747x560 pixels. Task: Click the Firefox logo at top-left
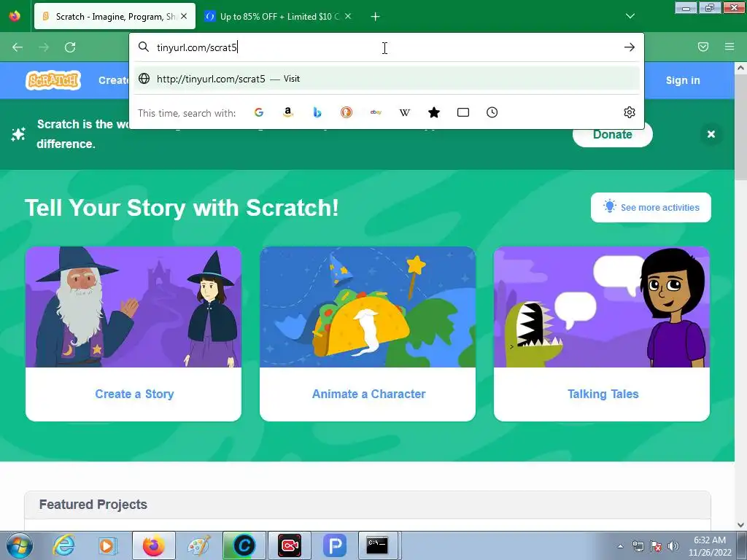coord(15,16)
